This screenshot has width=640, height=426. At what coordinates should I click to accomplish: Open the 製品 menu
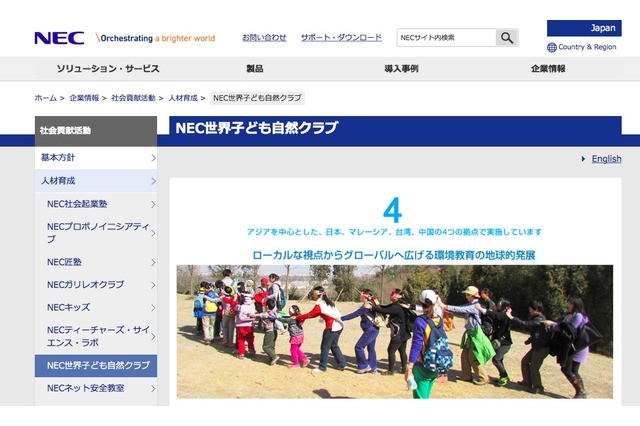tap(255, 69)
